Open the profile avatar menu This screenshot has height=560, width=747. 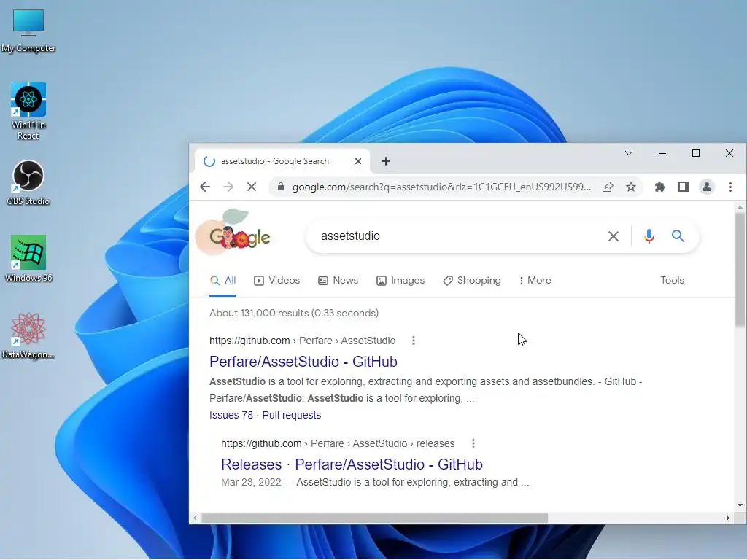coord(706,187)
